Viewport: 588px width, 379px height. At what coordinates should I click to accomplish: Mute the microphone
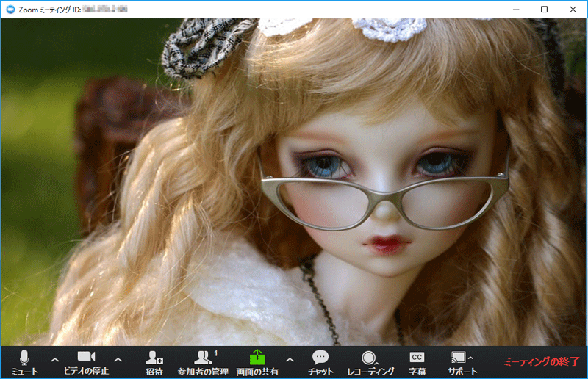[x=24, y=361]
